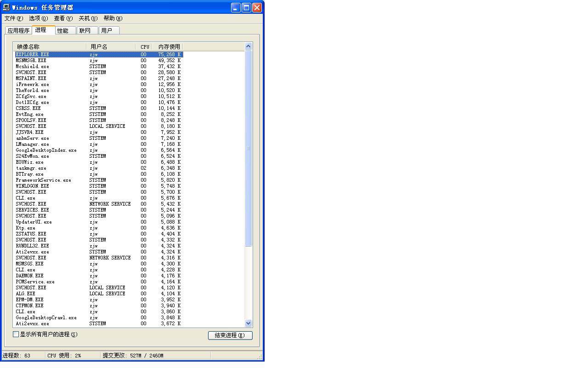This screenshot has width=588, height=368.
Task: Select the iFrmewrk.exe process
Action: pyautogui.click(x=99, y=84)
